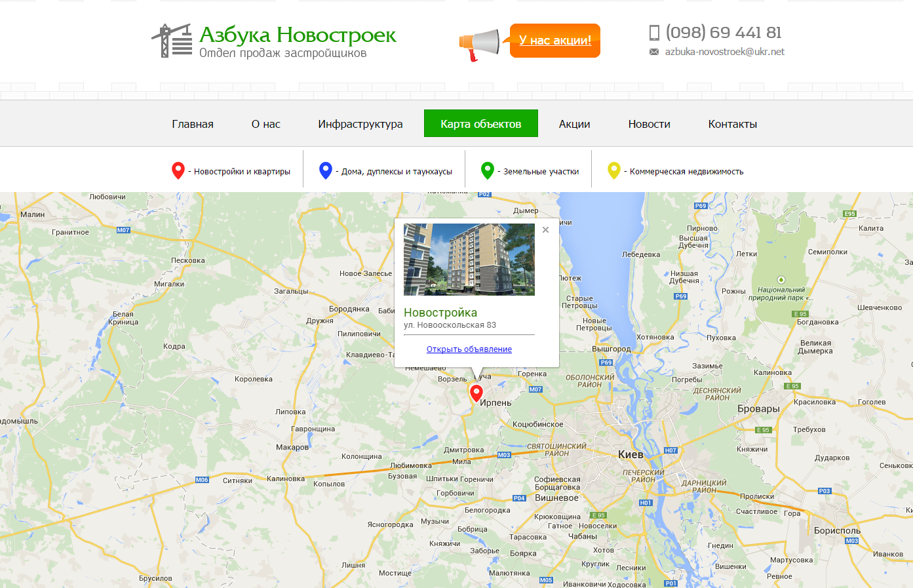Select green pin for land plots
This screenshot has width=913, height=588.
pyautogui.click(x=488, y=170)
